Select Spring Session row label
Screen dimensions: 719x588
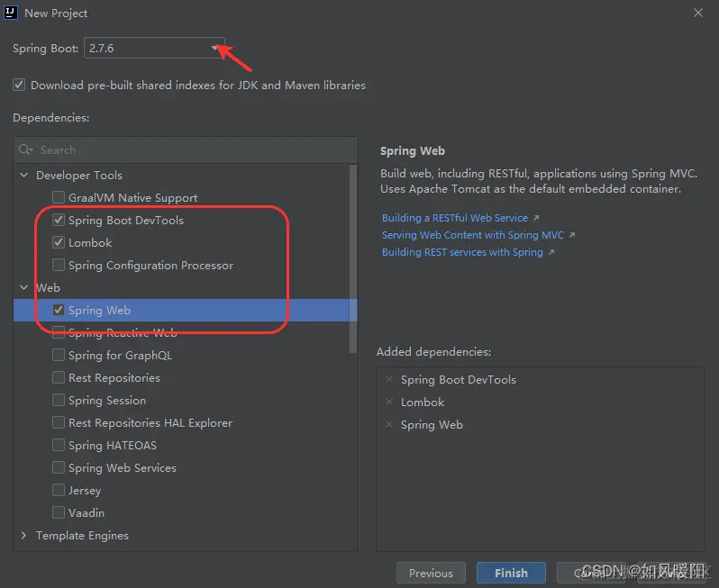coord(107,401)
